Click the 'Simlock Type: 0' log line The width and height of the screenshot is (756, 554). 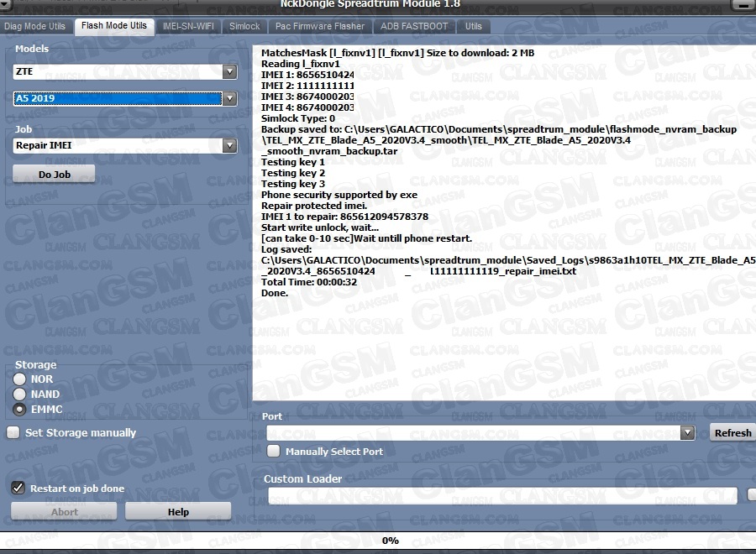point(298,118)
